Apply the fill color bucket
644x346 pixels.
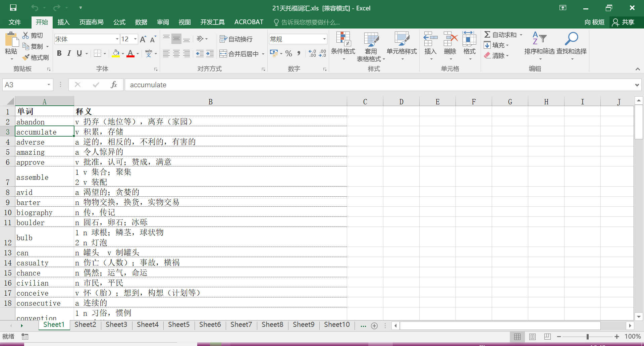pos(116,53)
